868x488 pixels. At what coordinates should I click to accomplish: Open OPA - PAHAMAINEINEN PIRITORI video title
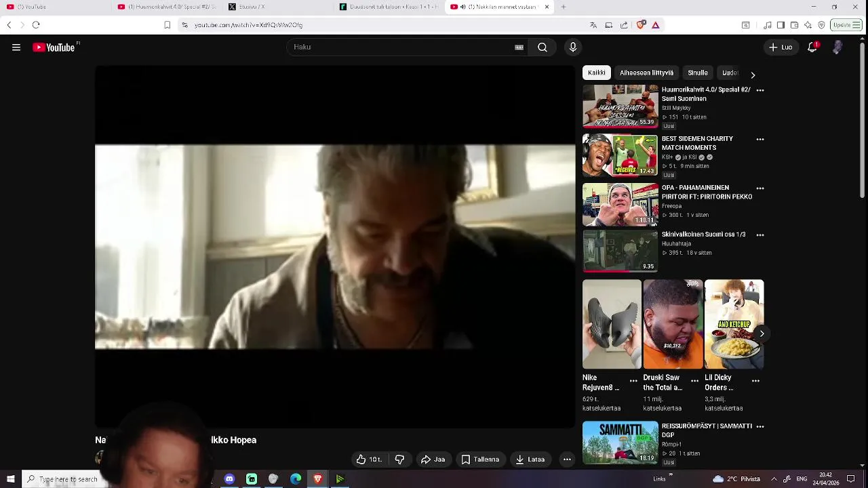click(707, 192)
